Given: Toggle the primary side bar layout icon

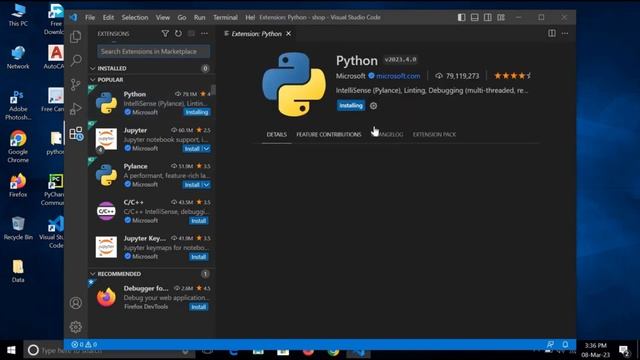Looking at the screenshot, I should 461,17.
